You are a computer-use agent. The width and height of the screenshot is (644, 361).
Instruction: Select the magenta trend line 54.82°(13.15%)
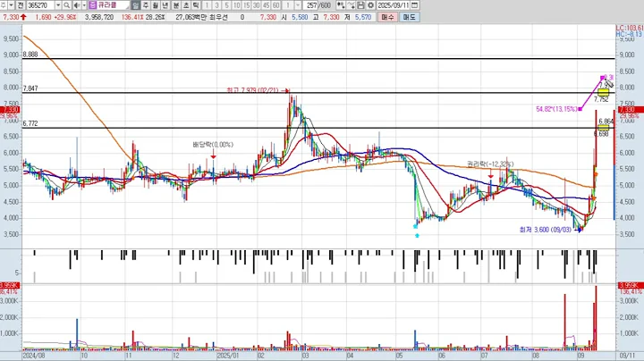pos(591,93)
